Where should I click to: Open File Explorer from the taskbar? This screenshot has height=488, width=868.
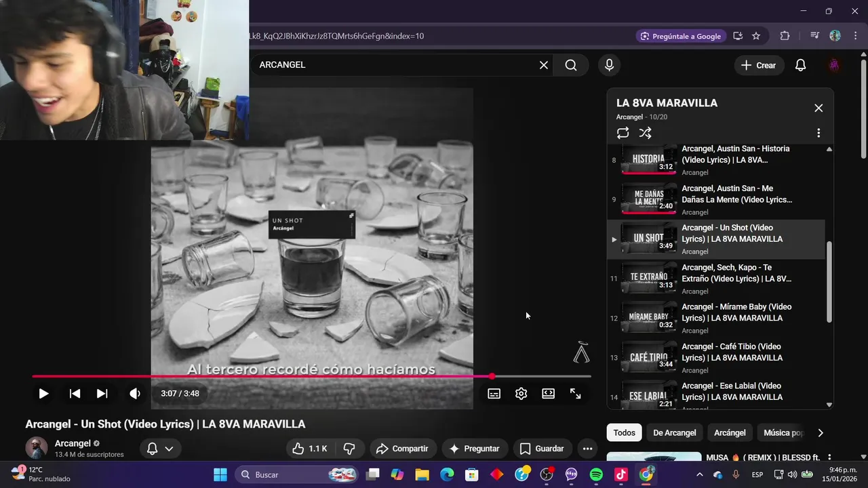[x=422, y=474]
